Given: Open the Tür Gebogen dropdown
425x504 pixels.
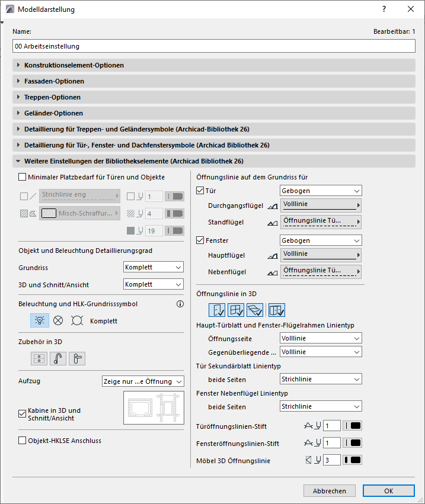Looking at the screenshot, I should [321, 190].
